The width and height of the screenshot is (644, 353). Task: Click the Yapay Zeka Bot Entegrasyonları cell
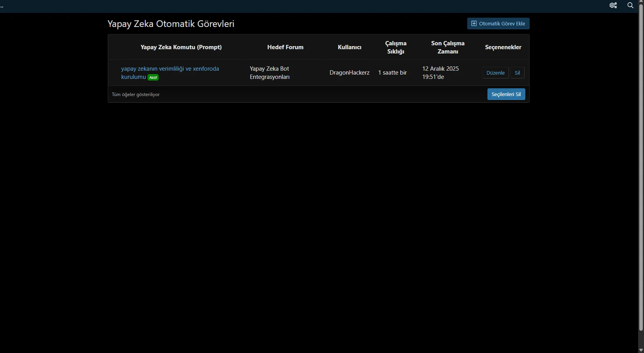click(x=269, y=73)
